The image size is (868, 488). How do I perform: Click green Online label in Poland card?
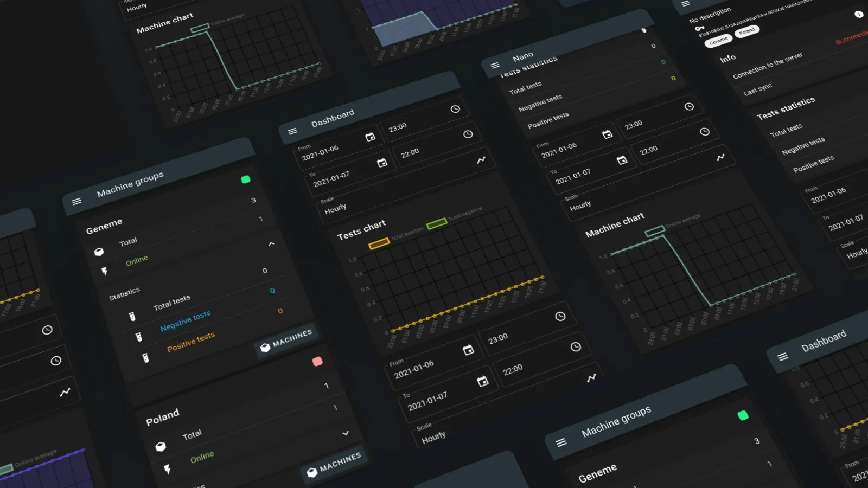202,457
